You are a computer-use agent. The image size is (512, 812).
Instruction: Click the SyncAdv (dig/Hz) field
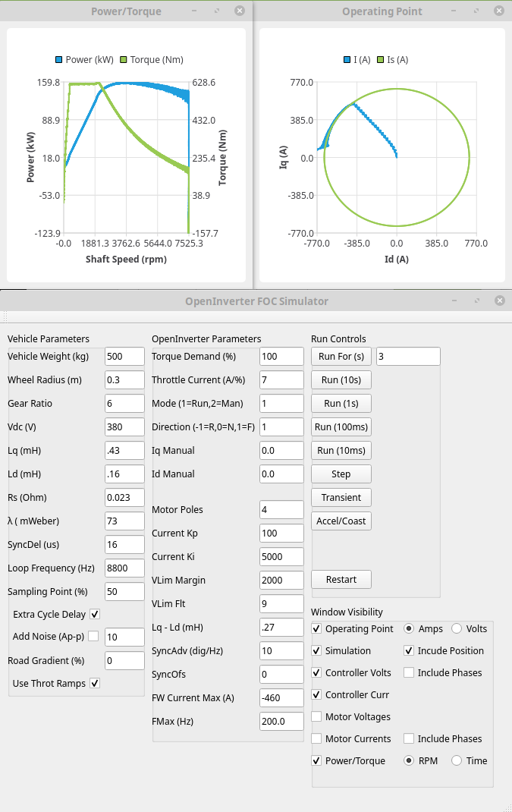[x=281, y=650]
